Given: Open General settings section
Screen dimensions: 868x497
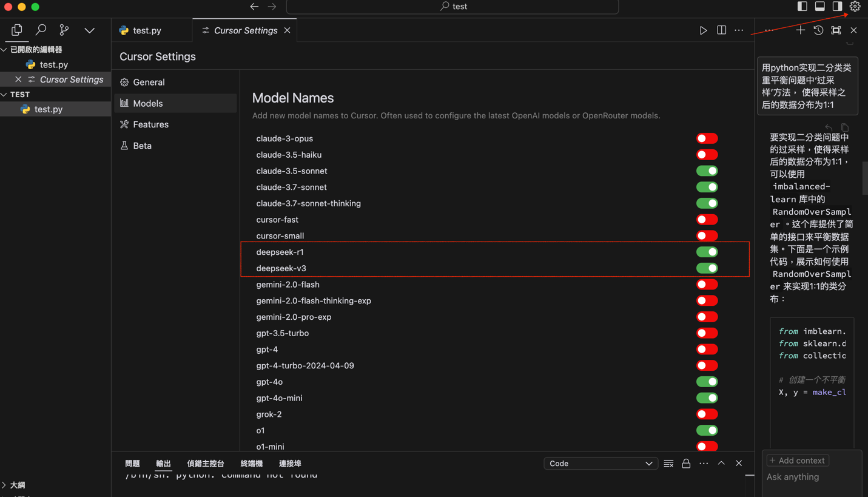Looking at the screenshot, I should [x=175, y=82].
